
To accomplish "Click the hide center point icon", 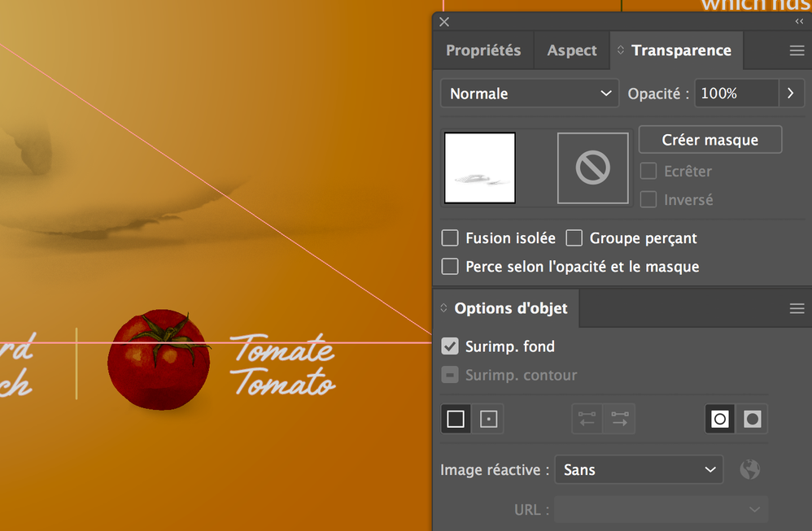I will 456,419.
